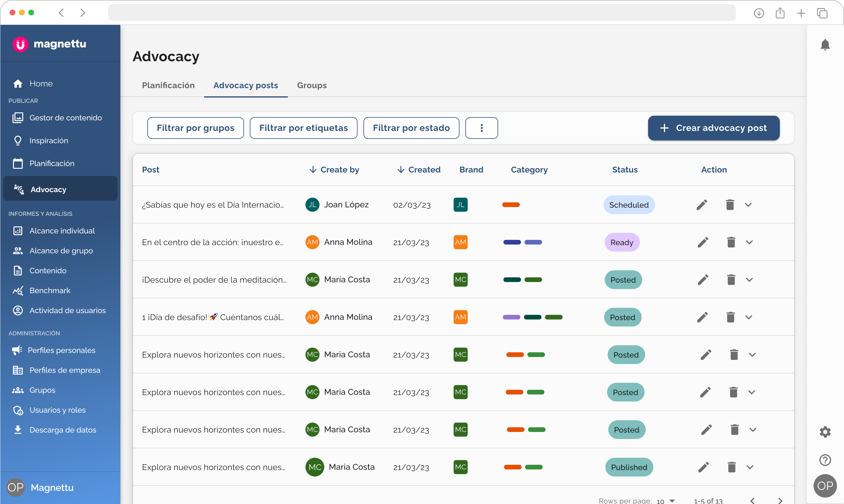Open the rows per page dropdown
This screenshot has height=504, width=844.
[666, 501]
